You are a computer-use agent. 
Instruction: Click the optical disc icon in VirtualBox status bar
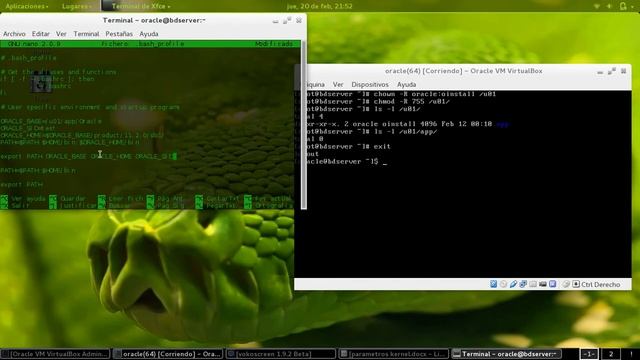(503, 284)
